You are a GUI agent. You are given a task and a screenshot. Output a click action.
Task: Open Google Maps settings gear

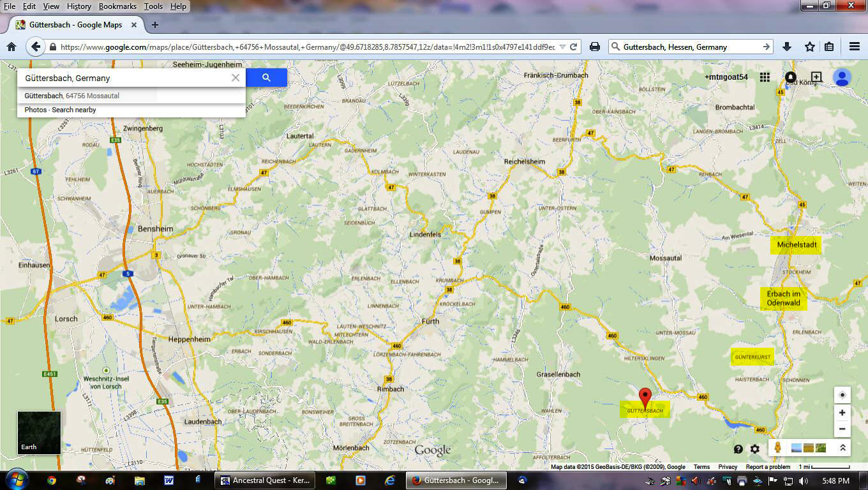click(755, 449)
